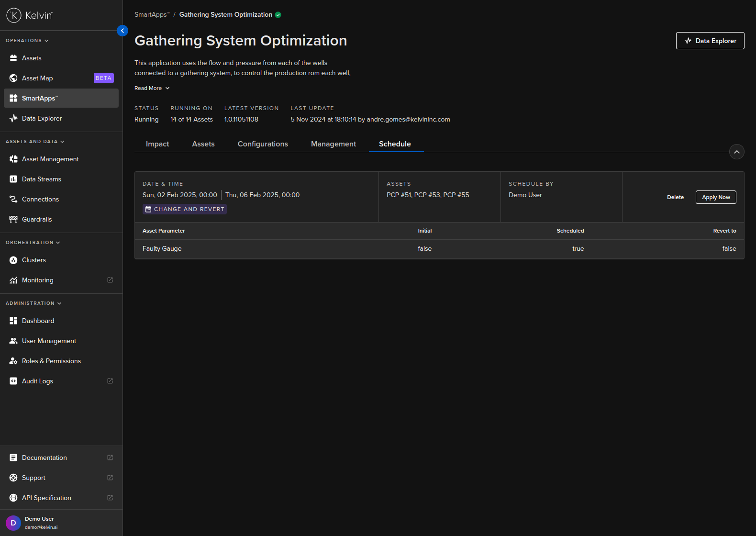Click the Guardrails icon

click(x=13, y=219)
